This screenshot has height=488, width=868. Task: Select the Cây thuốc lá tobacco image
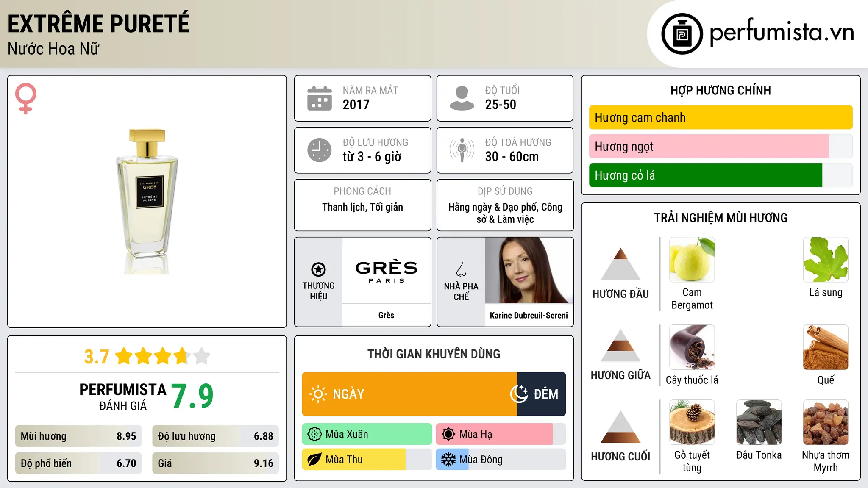692,347
